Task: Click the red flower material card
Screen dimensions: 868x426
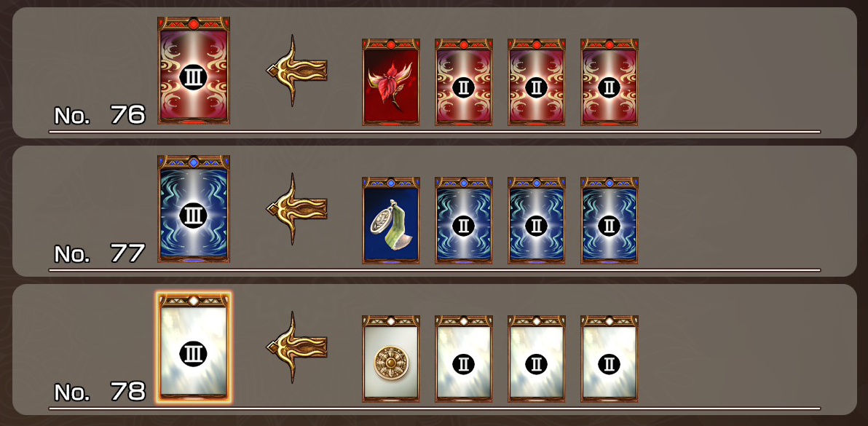Action: (391, 82)
